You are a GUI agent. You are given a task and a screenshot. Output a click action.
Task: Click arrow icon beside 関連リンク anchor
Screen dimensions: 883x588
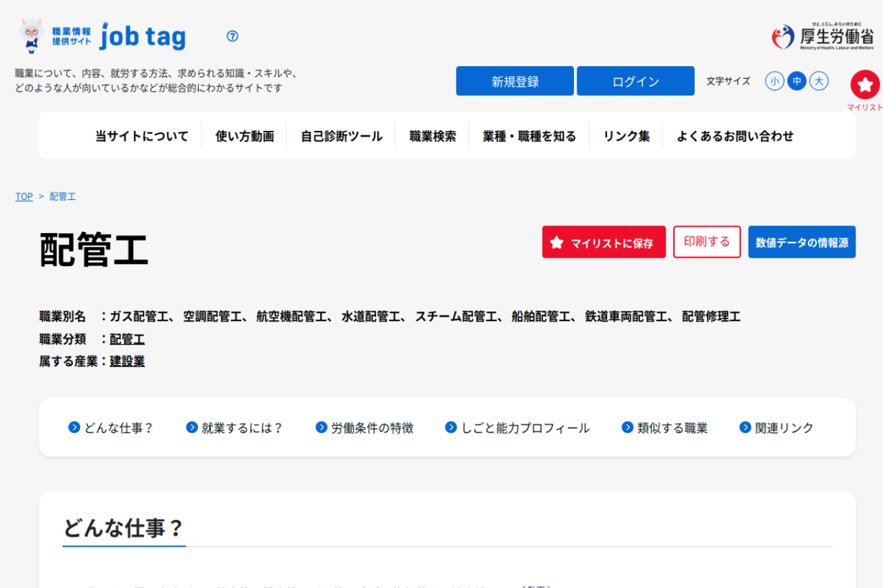[x=745, y=427]
